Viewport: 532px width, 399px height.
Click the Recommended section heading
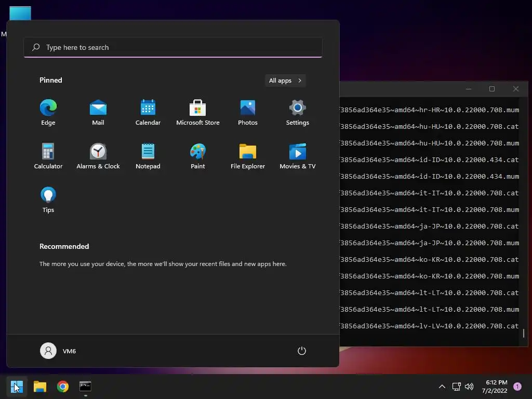[x=64, y=246]
